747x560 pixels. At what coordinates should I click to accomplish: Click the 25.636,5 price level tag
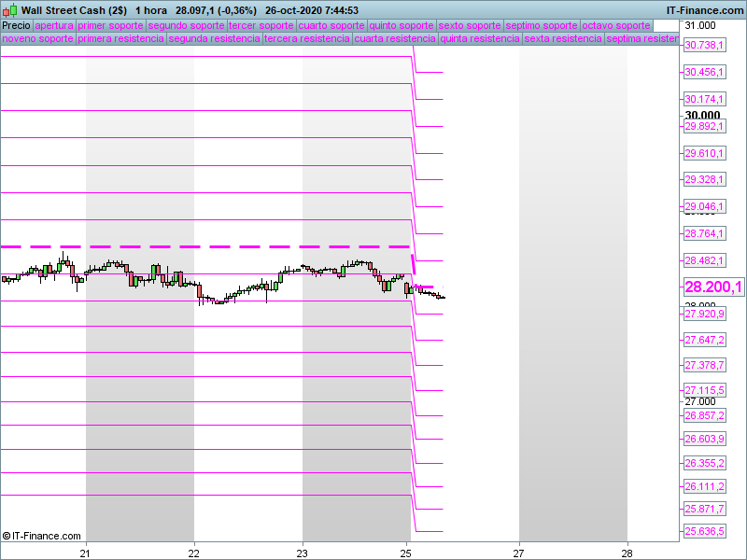coord(705,531)
